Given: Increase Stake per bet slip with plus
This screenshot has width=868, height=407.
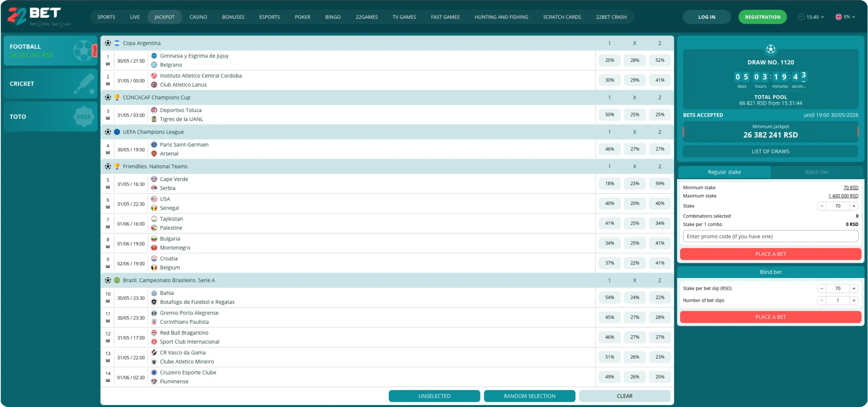Looking at the screenshot, I should click(854, 288).
